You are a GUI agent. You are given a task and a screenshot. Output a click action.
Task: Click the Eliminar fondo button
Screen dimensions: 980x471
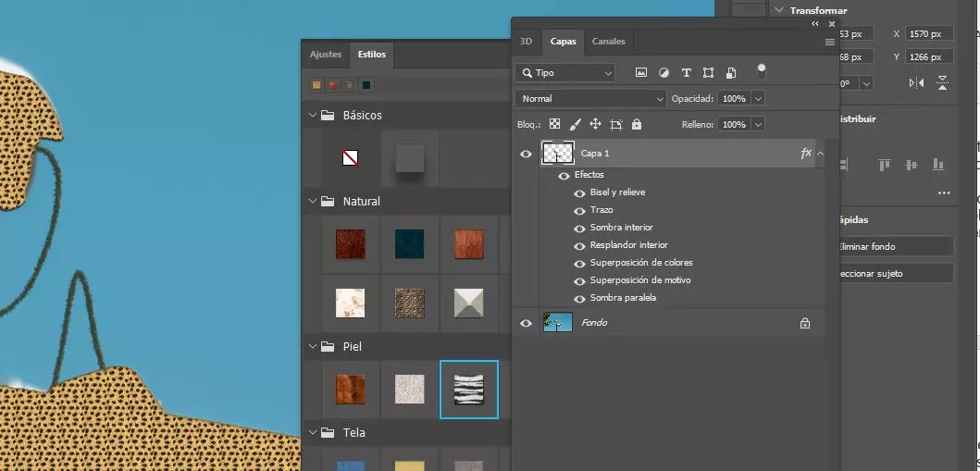tap(894, 247)
